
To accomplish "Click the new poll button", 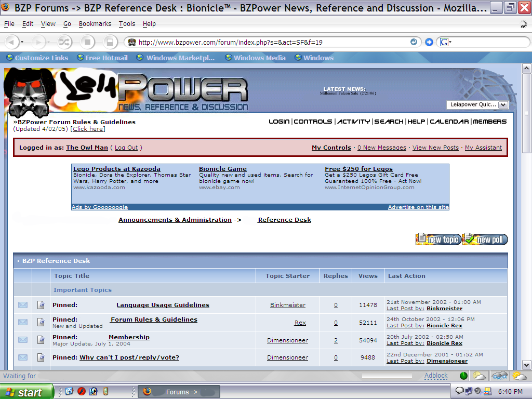I will 485,239.
